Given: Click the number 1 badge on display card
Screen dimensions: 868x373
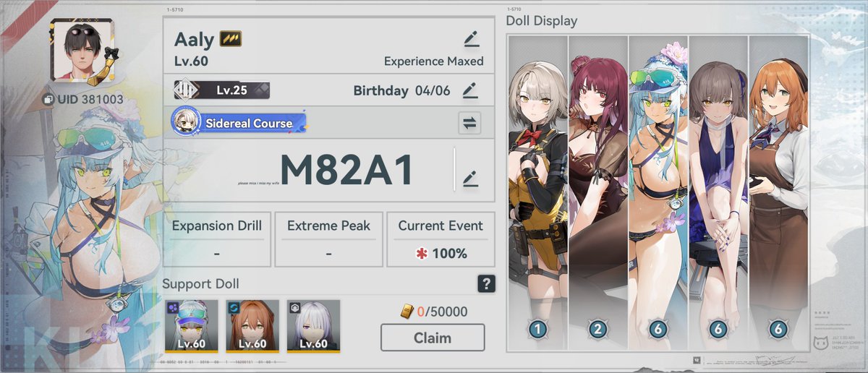Looking at the screenshot, I should point(537,330).
